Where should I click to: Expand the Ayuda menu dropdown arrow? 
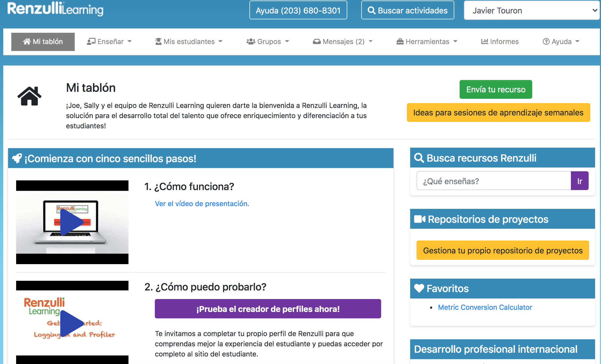[x=577, y=41]
